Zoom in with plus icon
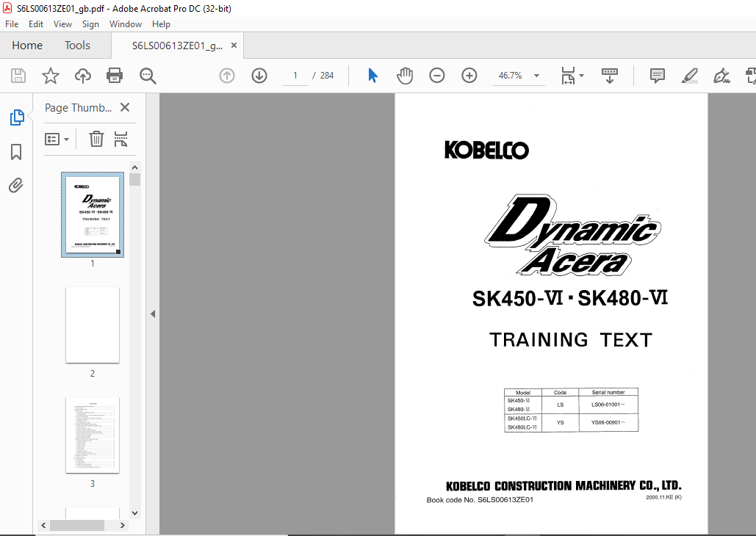Viewport: 756px width, 536px height. click(x=469, y=76)
